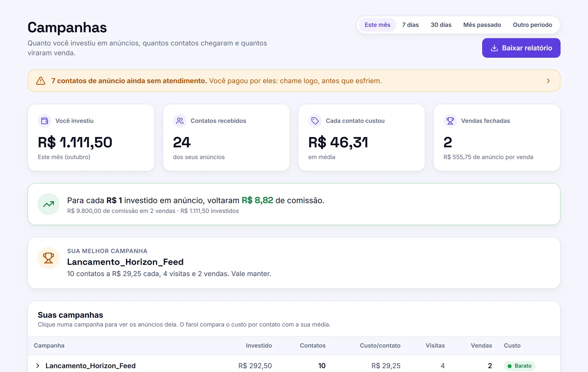Screen dimensions: 588x372
Task: Click the 'SUA MELHOR CAMPANHA' label
Action: pyautogui.click(x=107, y=251)
